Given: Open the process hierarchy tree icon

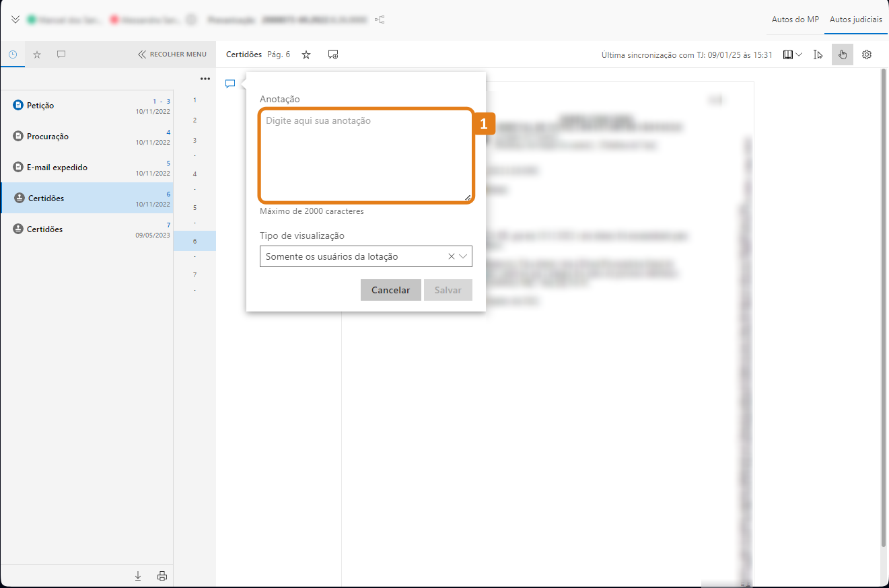Looking at the screenshot, I should pos(380,20).
